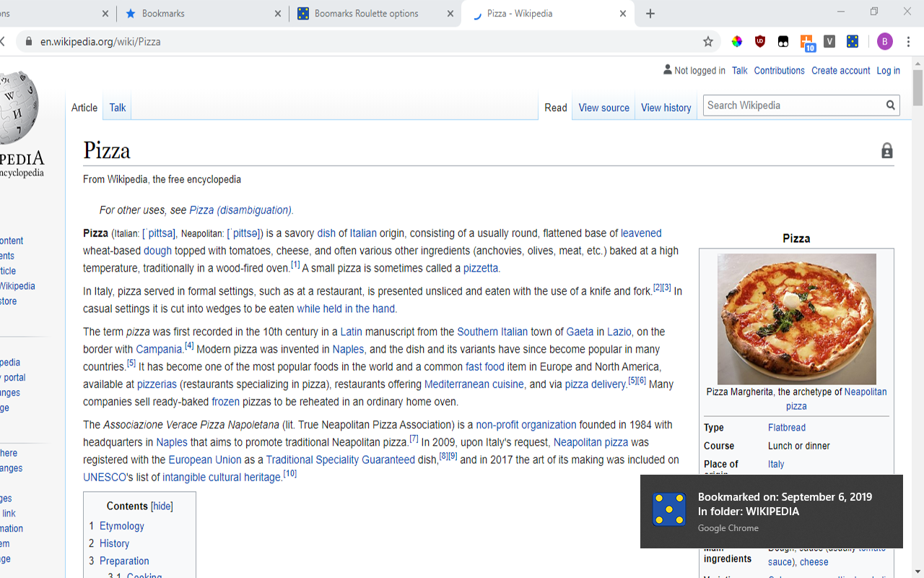Viewport: 924px width, 578px height.
Task: Close the Boomarks Roulette options tab
Action: point(450,14)
